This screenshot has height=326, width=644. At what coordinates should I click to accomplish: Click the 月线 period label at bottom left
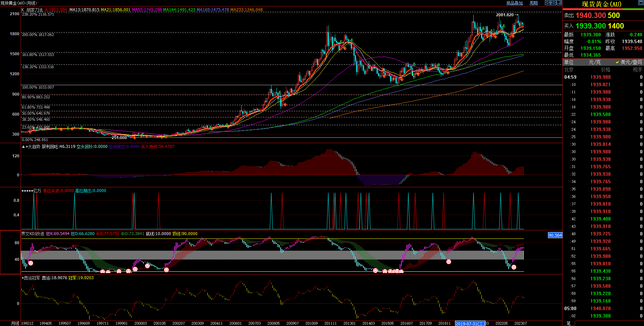pyautogui.click(x=15, y=323)
